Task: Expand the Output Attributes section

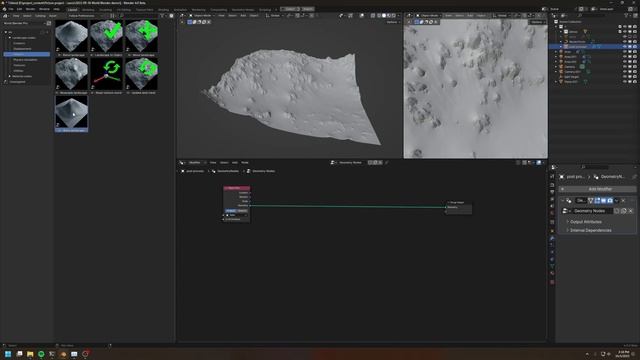Action: 585,222
